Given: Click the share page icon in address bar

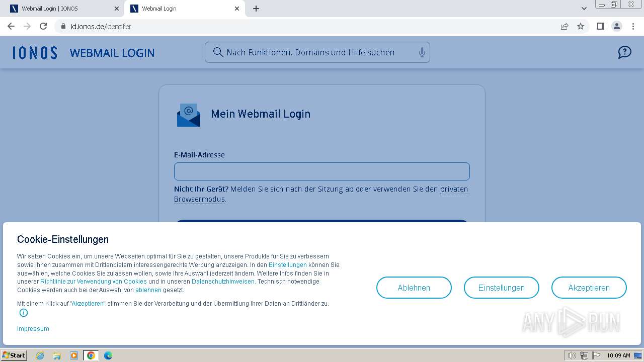Looking at the screenshot, I should 565,26.
